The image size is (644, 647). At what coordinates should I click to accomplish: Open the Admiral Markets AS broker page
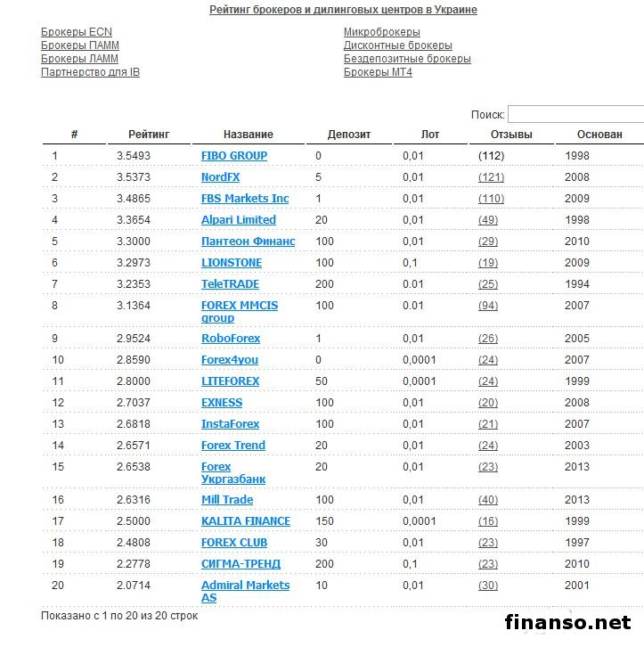(245, 586)
